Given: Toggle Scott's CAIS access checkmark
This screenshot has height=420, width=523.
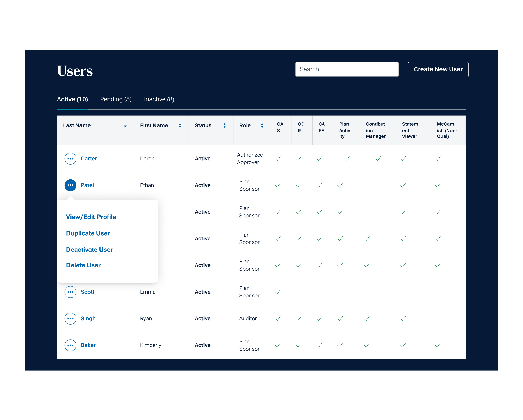Looking at the screenshot, I should (278, 292).
